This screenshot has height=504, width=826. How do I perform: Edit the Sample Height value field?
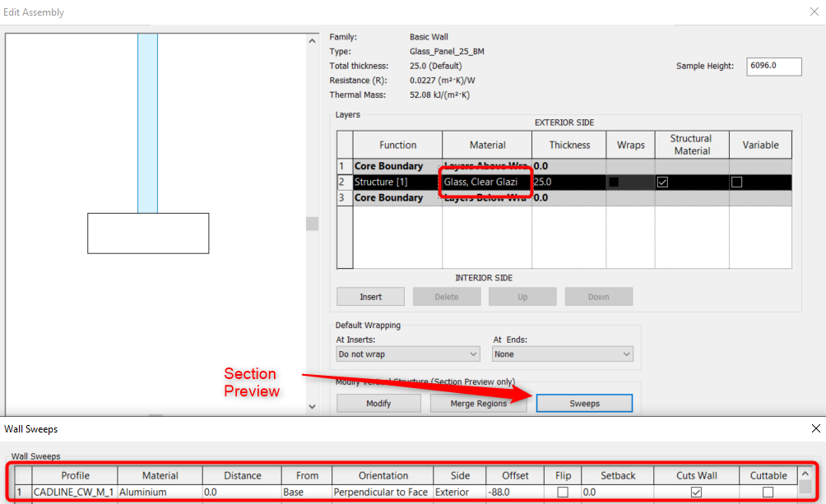tap(773, 66)
